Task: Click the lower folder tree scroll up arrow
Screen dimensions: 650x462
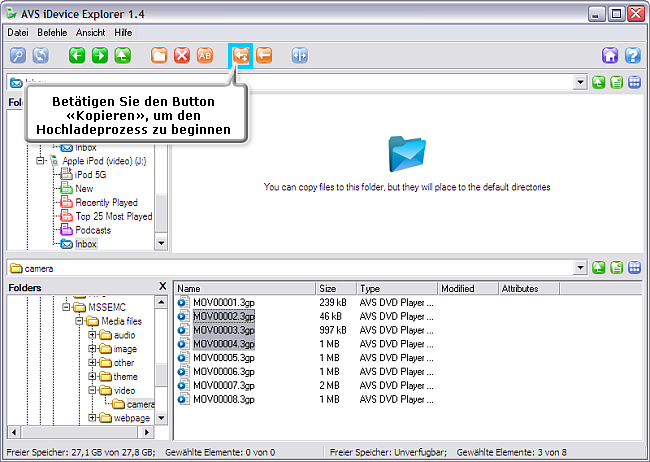Action: 161,302
